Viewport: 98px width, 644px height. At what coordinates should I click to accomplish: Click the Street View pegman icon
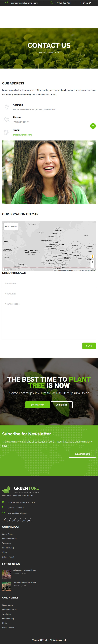(92, 257)
